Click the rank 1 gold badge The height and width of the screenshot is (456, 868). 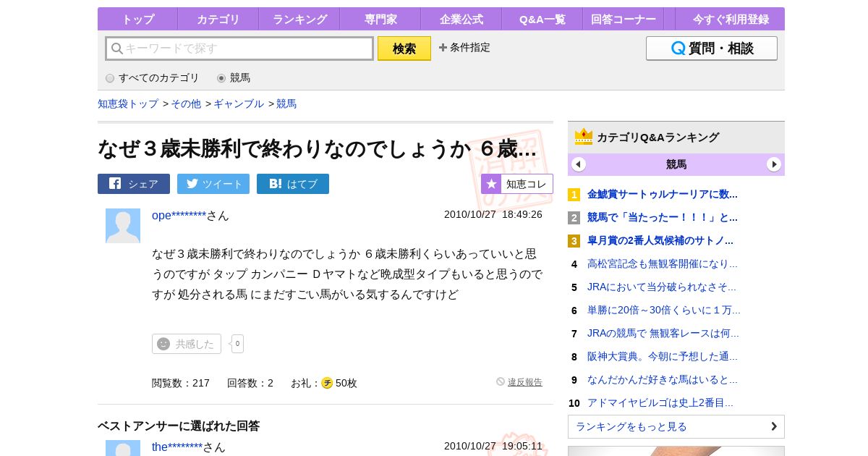click(574, 195)
